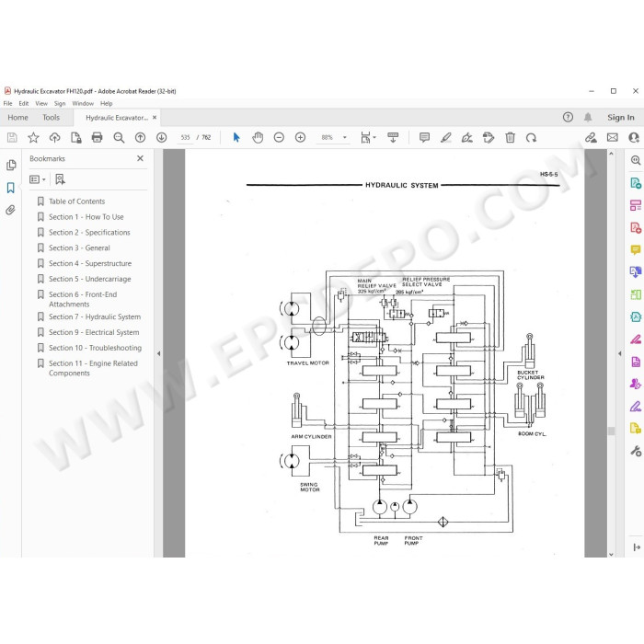Viewport: 644px width, 644px height.
Task: Click the page number input field
Action: click(185, 138)
